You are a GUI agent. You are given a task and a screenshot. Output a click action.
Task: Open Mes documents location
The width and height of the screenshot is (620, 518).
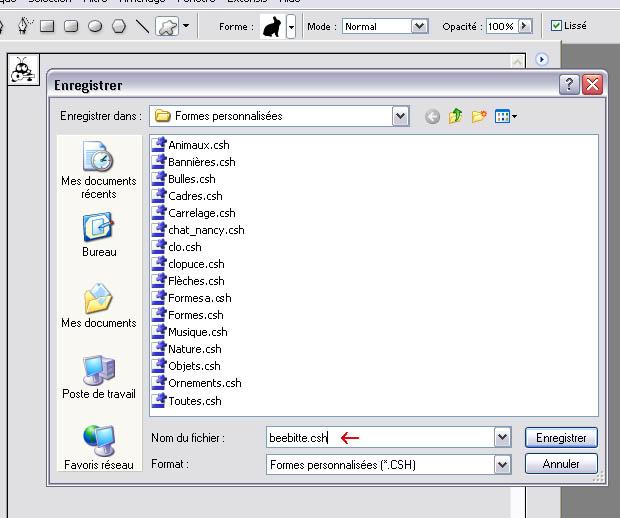point(99,306)
